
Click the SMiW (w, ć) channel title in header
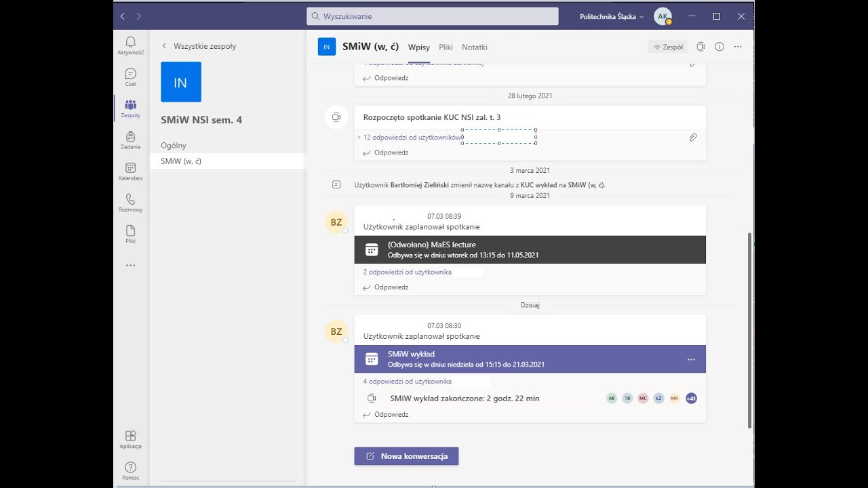370,47
